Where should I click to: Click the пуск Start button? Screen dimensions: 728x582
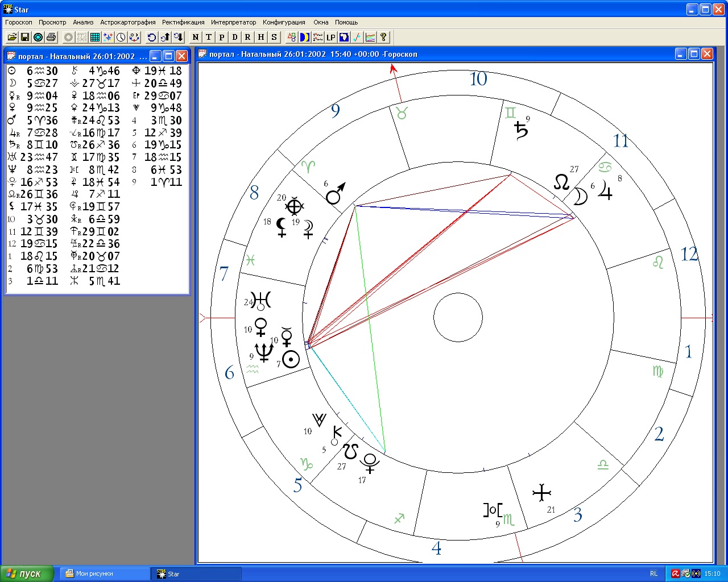(27, 573)
